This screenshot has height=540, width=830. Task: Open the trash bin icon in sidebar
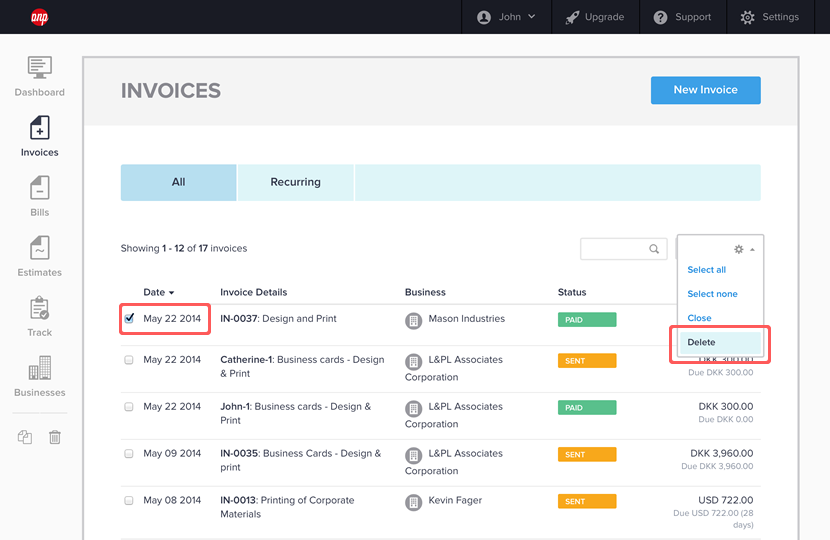pos(55,437)
